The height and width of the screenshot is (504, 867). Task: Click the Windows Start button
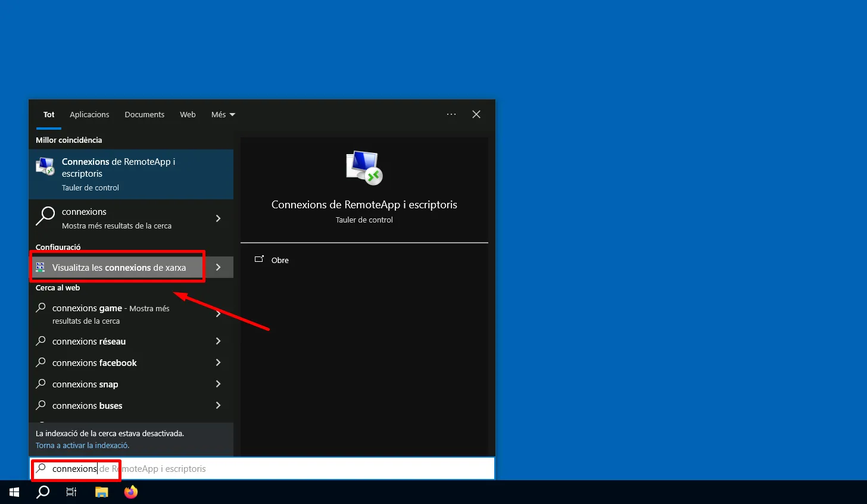(x=14, y=492)
